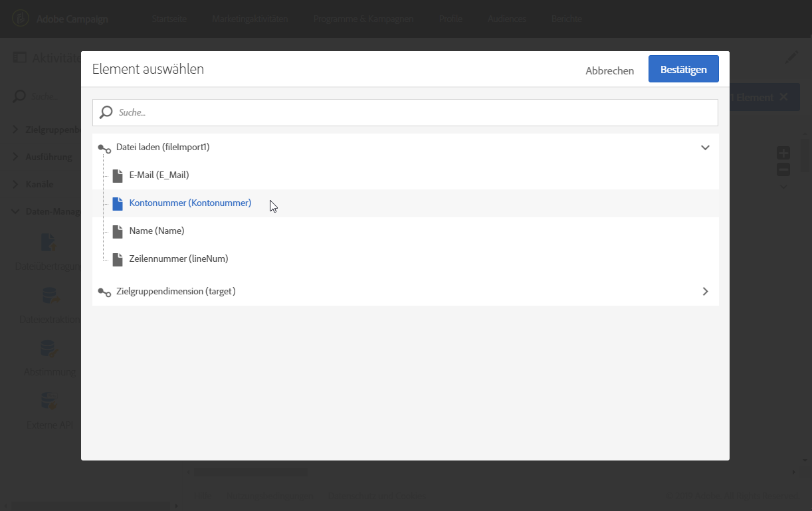Collapse the Daten-Management section in sidebar
The width and height of the screenshot is (812, 511).
(x=16, y=212)
